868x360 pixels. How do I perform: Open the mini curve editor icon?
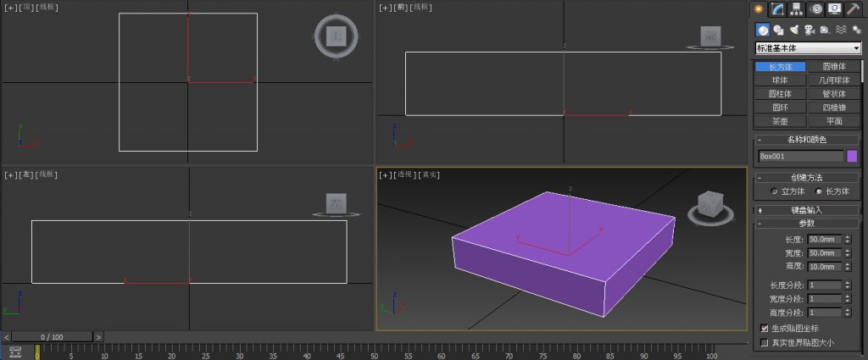pos(14,352)
